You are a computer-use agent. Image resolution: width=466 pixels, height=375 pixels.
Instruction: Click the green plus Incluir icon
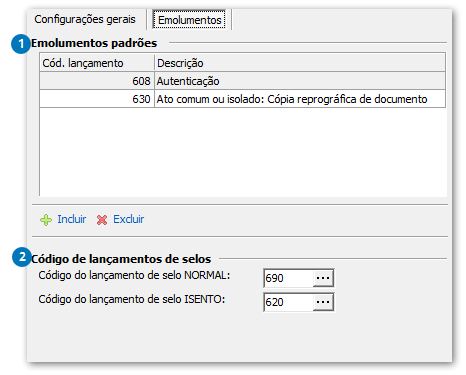click(46, 220)
